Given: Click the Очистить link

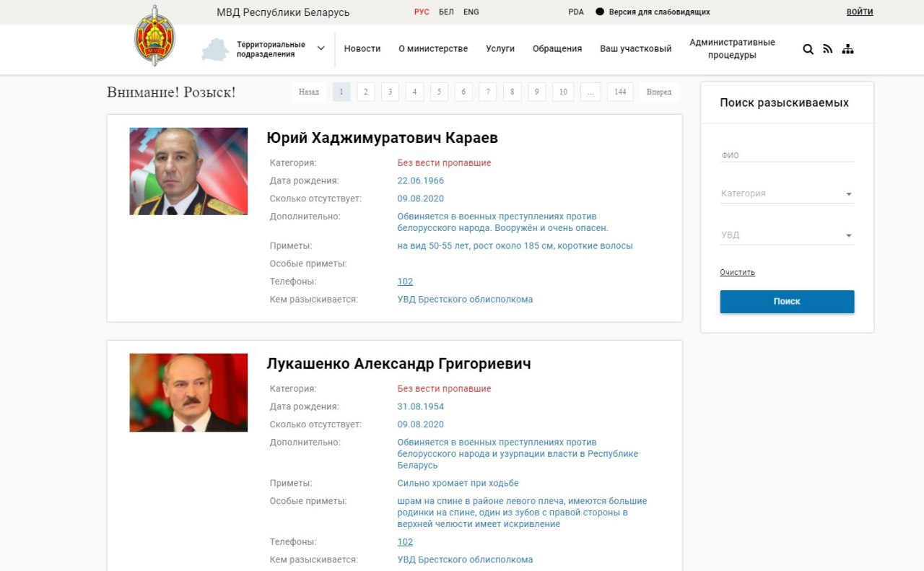Looking at the screenshot, I should 737,272.
